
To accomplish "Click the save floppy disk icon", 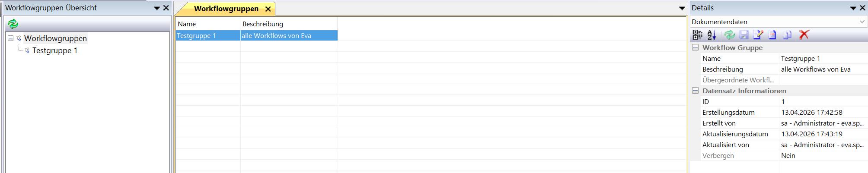I will [x=744, y=35].
